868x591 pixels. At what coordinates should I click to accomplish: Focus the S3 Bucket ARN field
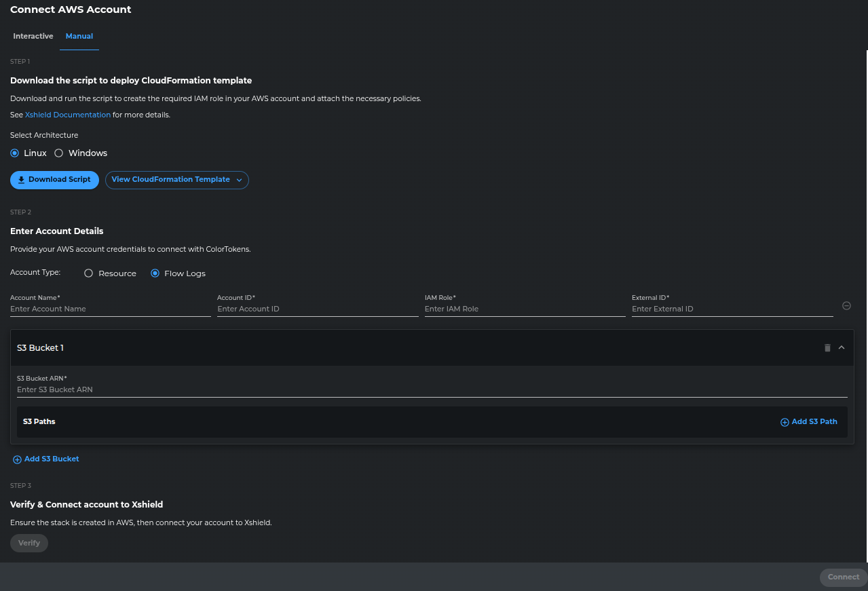[x=432, y=390]
